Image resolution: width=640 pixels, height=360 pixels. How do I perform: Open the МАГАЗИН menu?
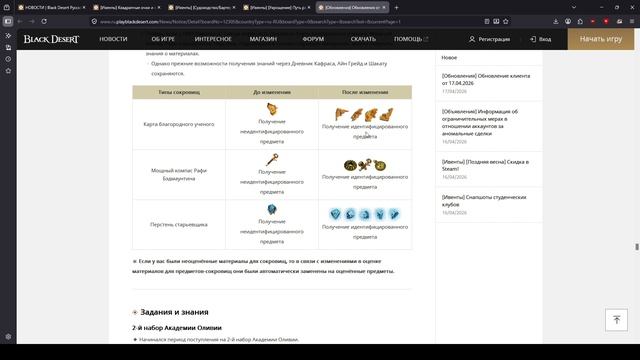coord(263,39)
